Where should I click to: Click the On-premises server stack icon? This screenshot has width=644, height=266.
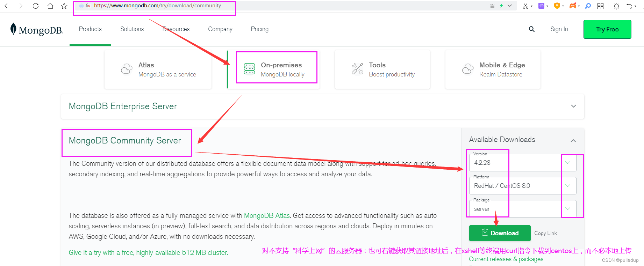point(249,69)
